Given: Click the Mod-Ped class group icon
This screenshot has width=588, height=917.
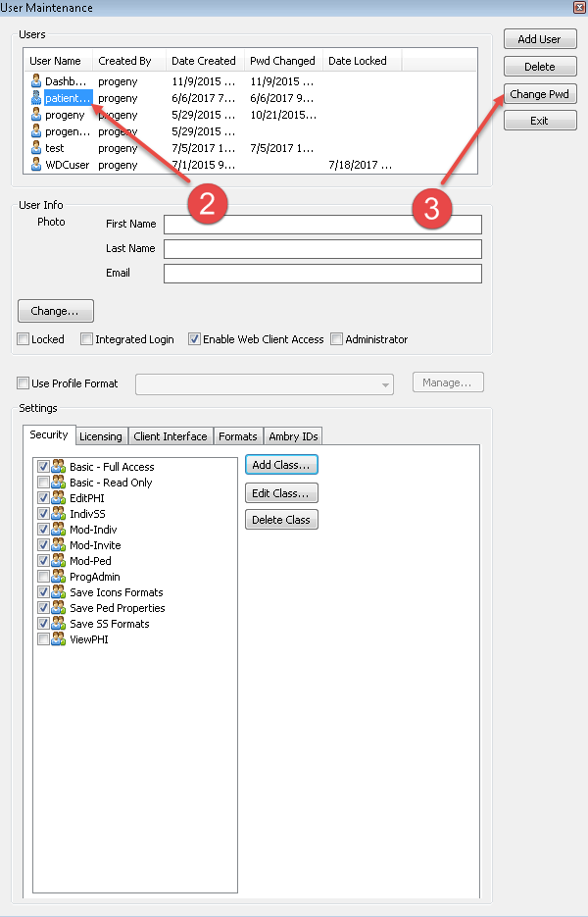Looking at the screenshot, I should (59, 560).
